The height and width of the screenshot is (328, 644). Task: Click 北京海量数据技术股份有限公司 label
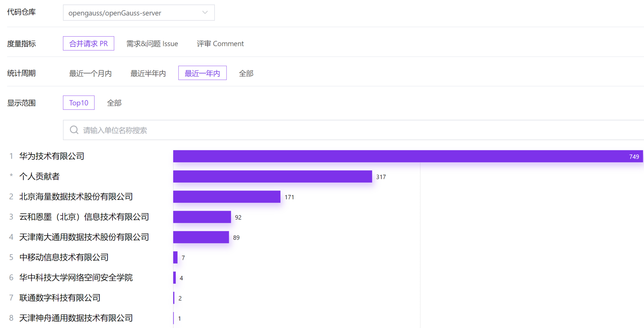[76, 197]
